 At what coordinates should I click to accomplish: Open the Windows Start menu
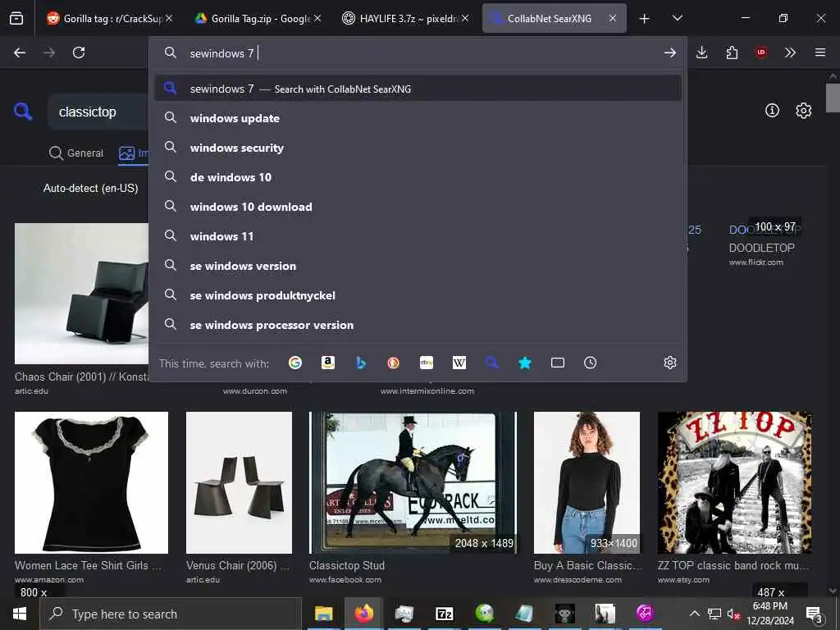(20, 614)
